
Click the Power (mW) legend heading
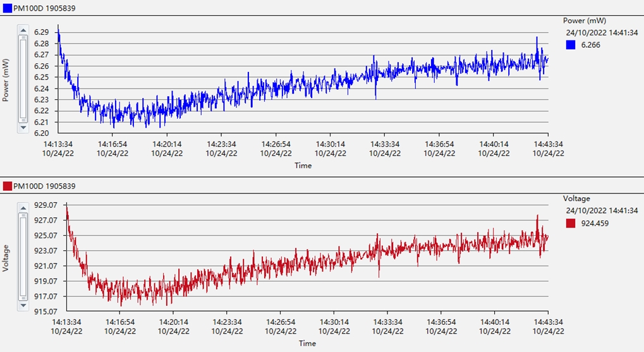click(585, 21)
